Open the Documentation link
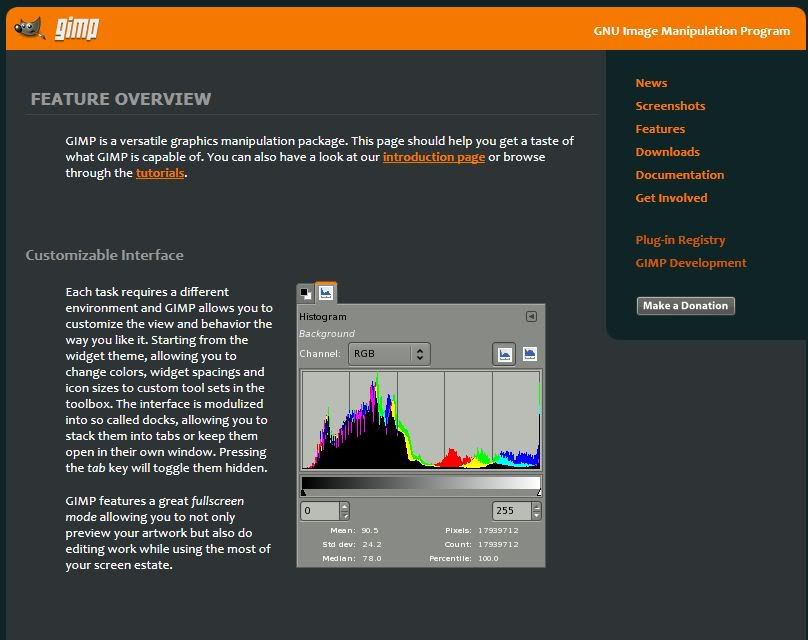The width and height of the screenshot is (808, 640). tap(680, 175)
